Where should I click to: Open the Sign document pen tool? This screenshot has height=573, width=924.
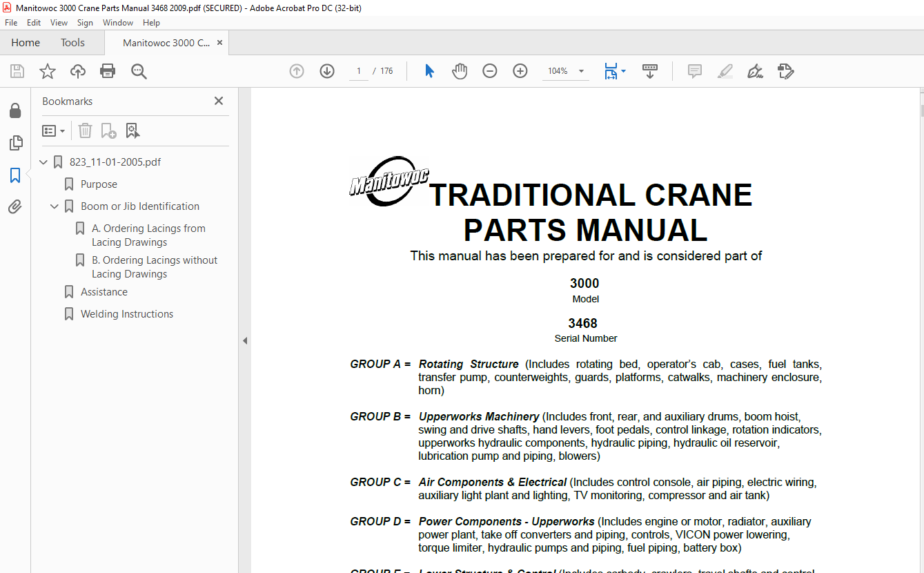(755, 71)
